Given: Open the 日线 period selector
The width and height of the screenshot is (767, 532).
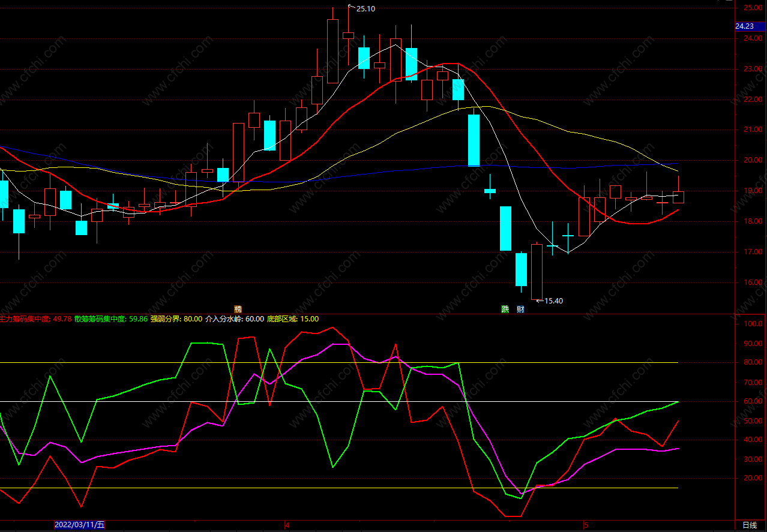Looking at the screenshot, I should coord(750,525).
